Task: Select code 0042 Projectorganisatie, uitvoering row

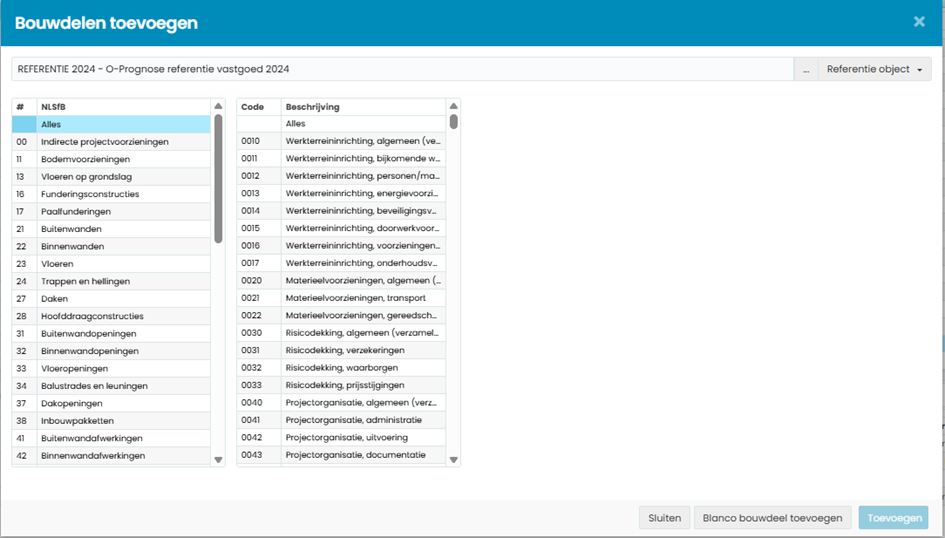Action: pyautogui.click(x=341, y=438)
